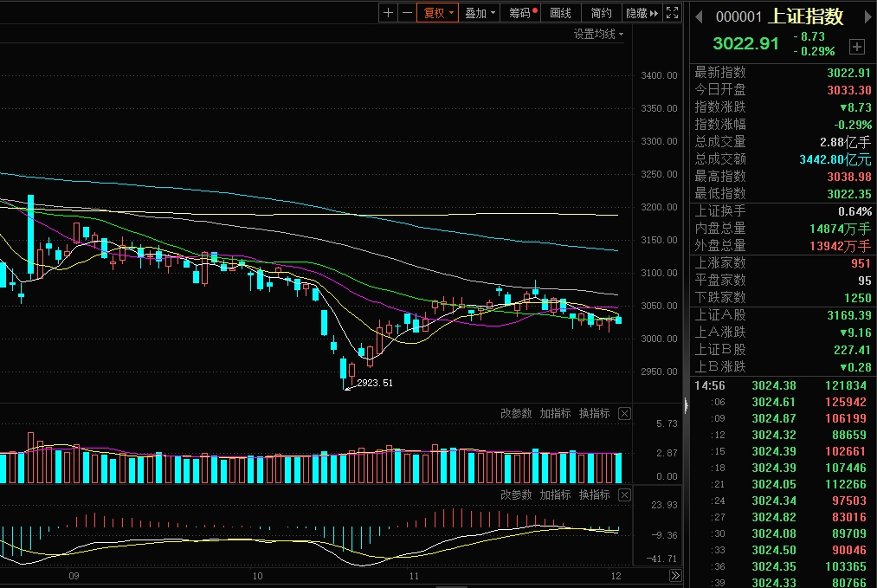Screen dimensions: 877x588
Task: Open the 复权 dropdown
Action: click(x=438, y=13)
